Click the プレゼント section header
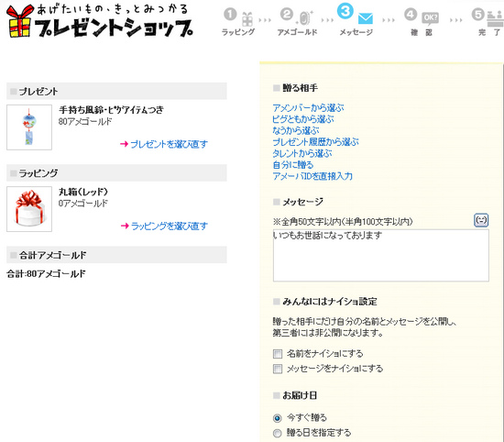Screen dimensions: 504x442 (x=116, y=92)
